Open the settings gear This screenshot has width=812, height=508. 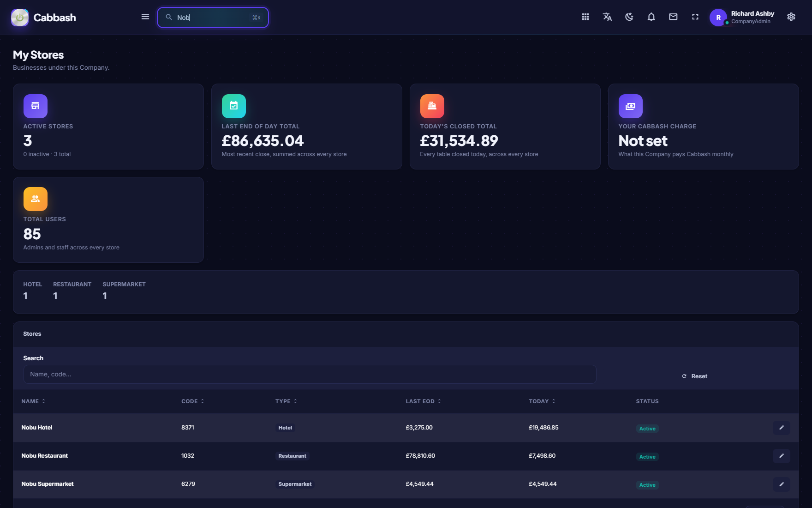pyautogui.click(x=791, y=17)
